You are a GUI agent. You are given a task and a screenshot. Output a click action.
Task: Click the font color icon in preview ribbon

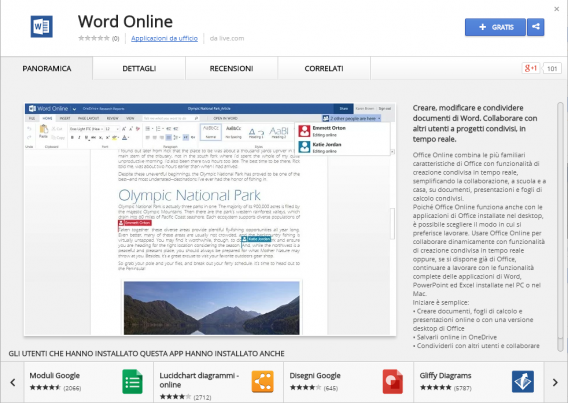(125, 138)
